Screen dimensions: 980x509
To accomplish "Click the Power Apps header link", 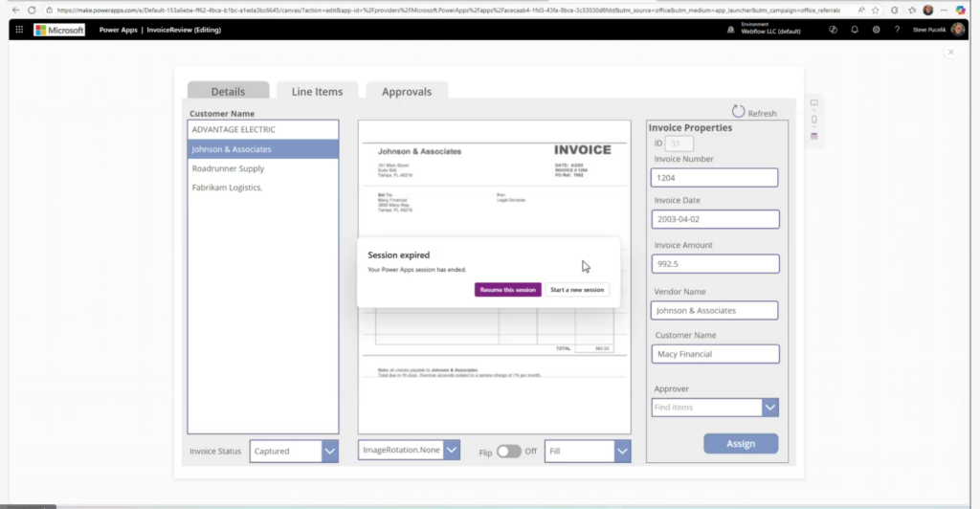I will 118,30.
